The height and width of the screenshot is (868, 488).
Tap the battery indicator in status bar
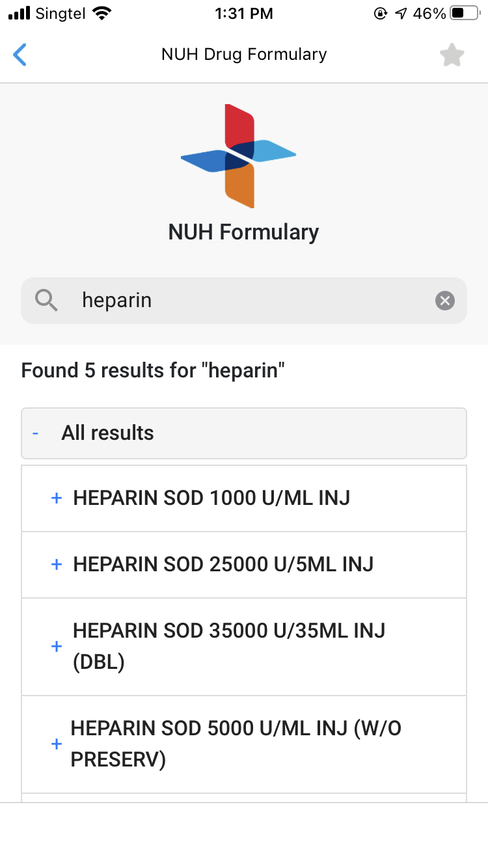pos(465,13)
